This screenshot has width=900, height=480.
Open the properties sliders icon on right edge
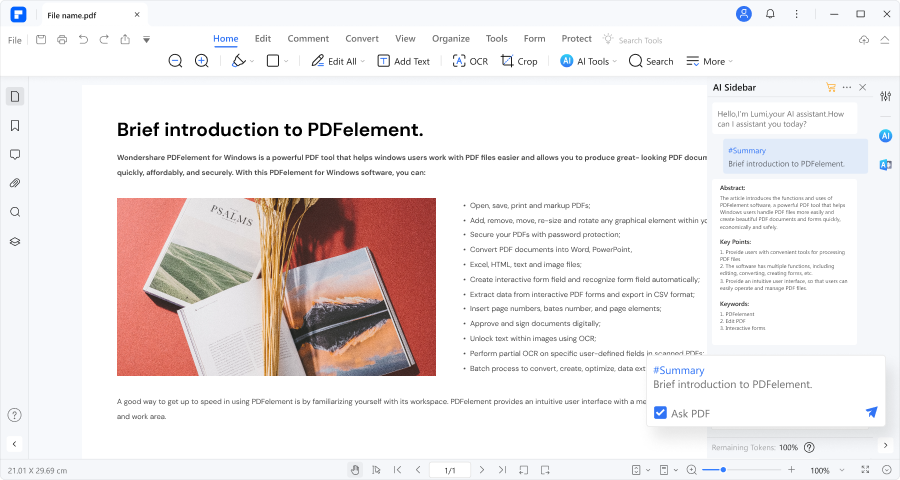886,96
